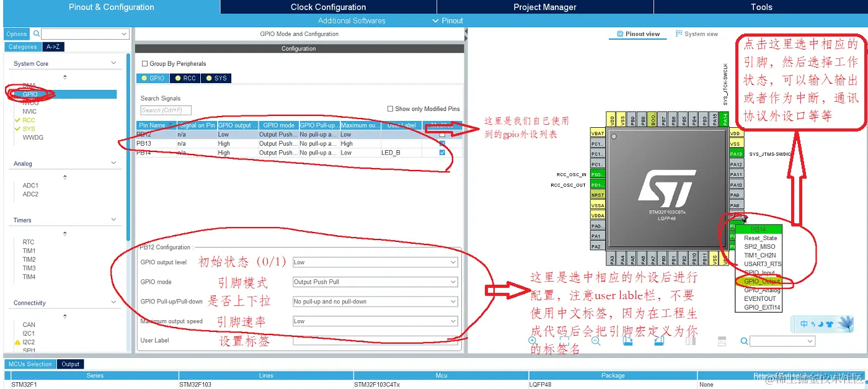Select the PA12 pin on the chip
The image size is (868, 389).
pos(736,164)
